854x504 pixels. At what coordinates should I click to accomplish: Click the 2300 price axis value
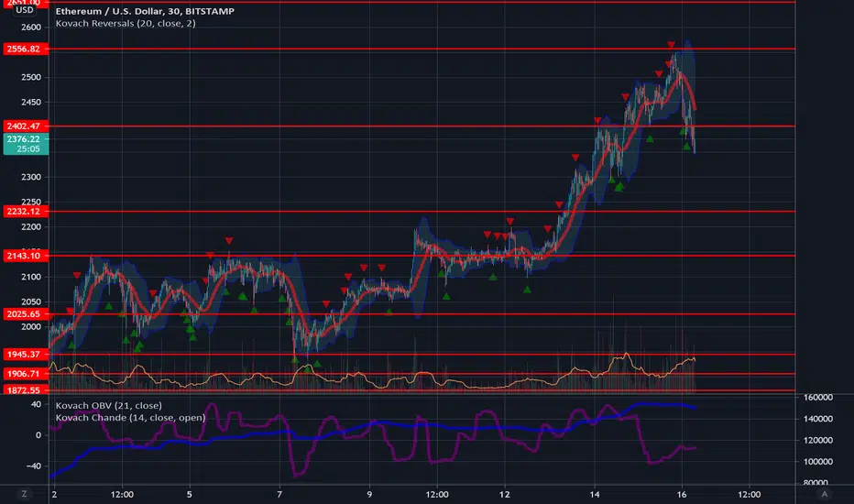31,177
